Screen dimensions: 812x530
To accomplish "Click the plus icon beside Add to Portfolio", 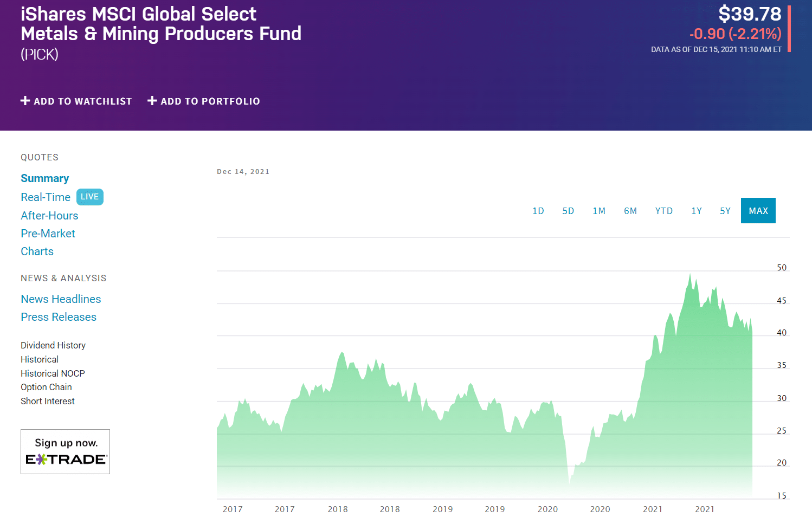I will (152, 101).
